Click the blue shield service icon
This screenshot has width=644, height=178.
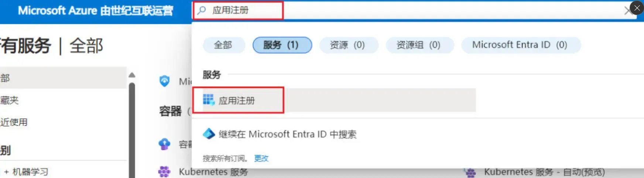pyautogui.click(x=164, y=81)
